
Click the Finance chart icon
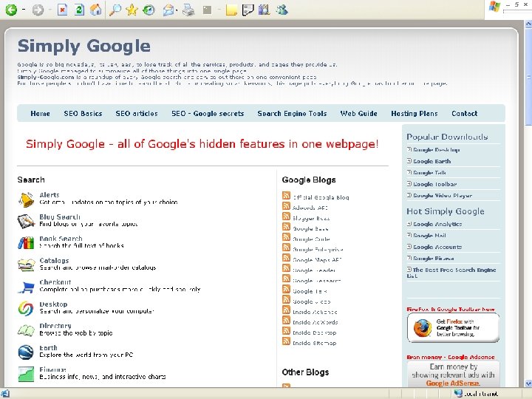click(x=26, y=374)
